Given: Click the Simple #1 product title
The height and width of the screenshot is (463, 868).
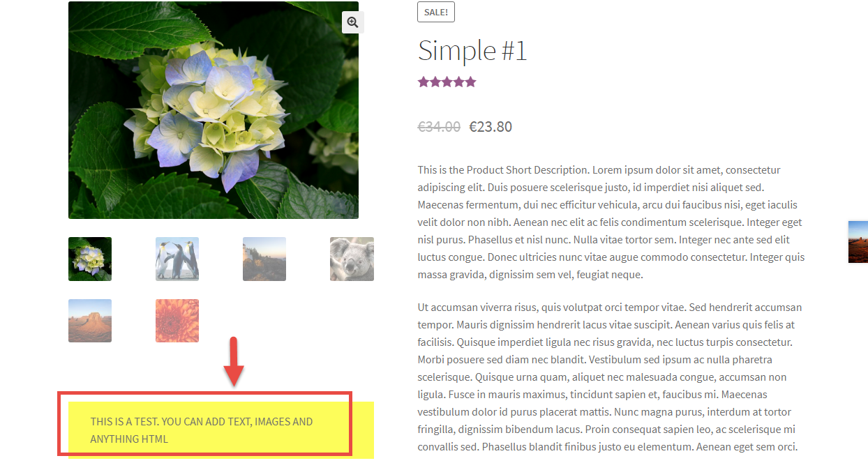Looking at the screenshot, I should click(x=472, y=51).
